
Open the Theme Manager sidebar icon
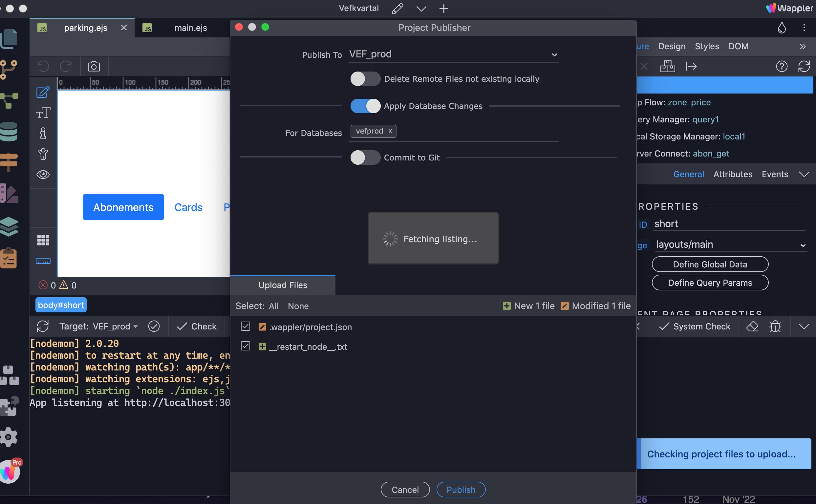[9, 193]
